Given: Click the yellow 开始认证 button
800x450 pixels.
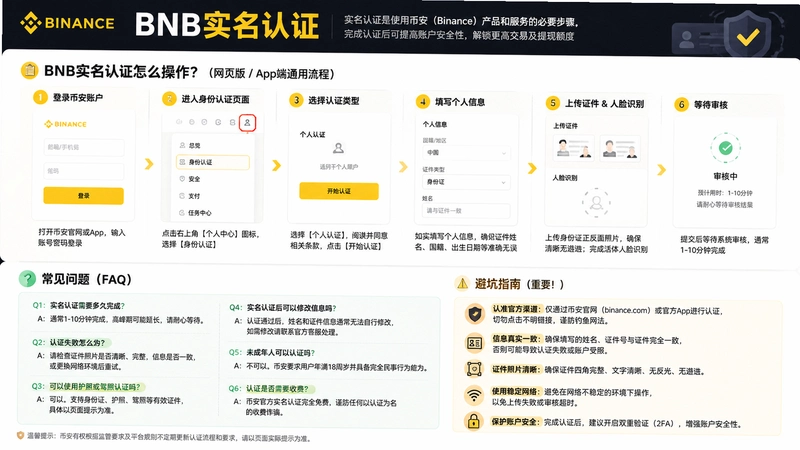Looking at the screenshot, I should (339, 191).
